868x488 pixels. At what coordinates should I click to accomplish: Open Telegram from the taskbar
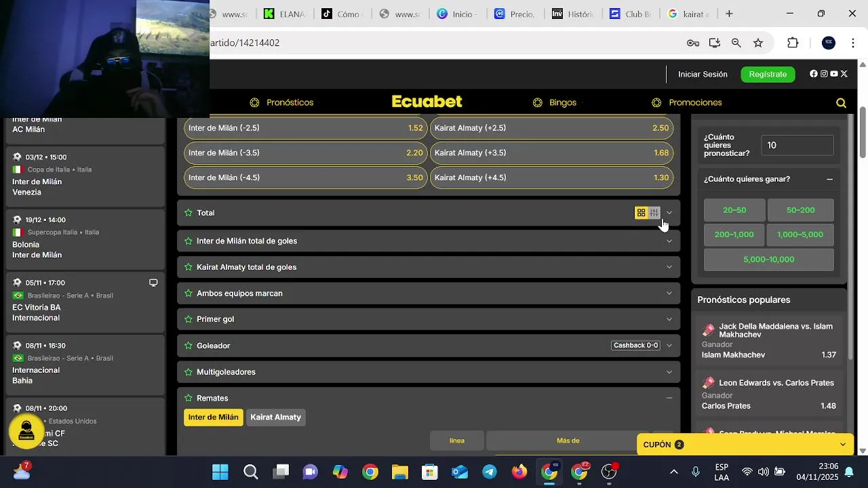point(490,472)
